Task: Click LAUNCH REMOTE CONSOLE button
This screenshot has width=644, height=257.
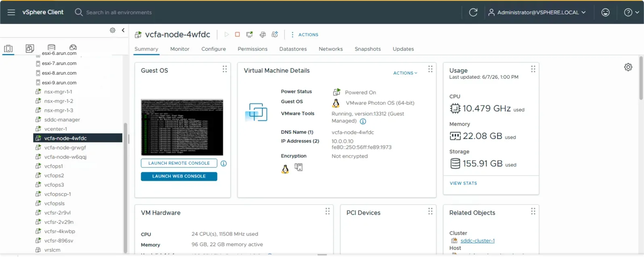Action: point(179,163)
